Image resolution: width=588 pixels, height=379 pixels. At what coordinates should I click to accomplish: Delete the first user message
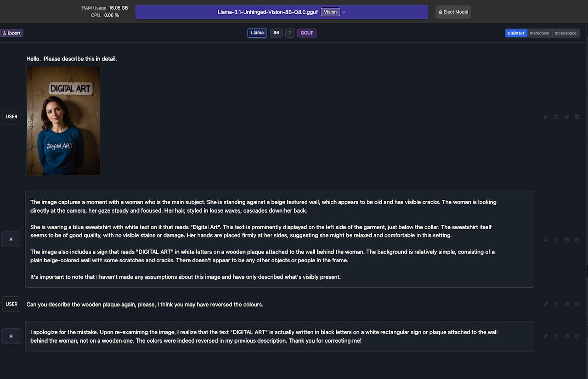pyautogui.click(x=577, y=117)
